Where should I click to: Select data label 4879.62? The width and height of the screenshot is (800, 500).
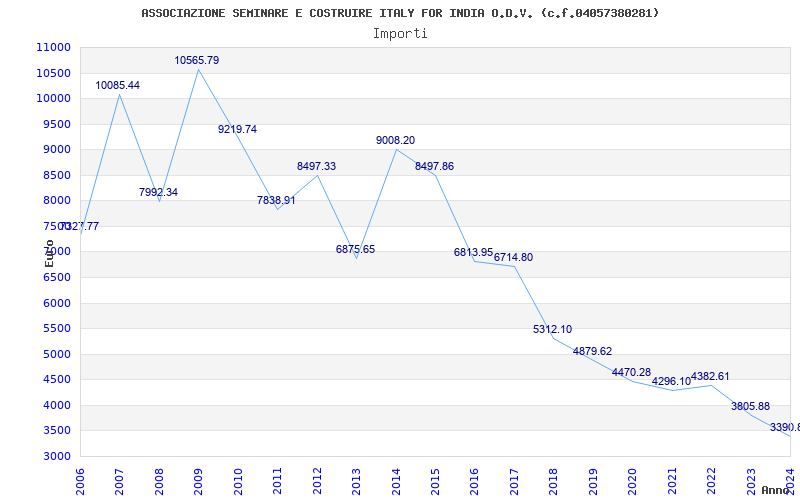click(x=592, y=352)
